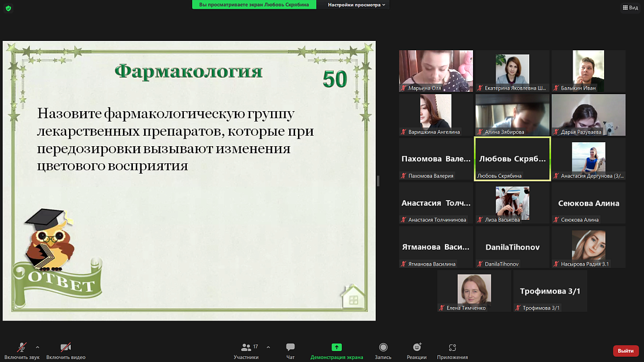Open the chat panel
Viewport: 644px width, 362px height.
pyautogui.click(x=290, y=350)
